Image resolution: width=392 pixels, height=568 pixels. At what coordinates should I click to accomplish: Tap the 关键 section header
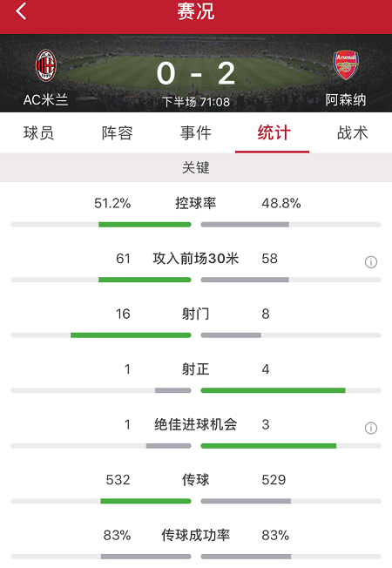(196, 167)
